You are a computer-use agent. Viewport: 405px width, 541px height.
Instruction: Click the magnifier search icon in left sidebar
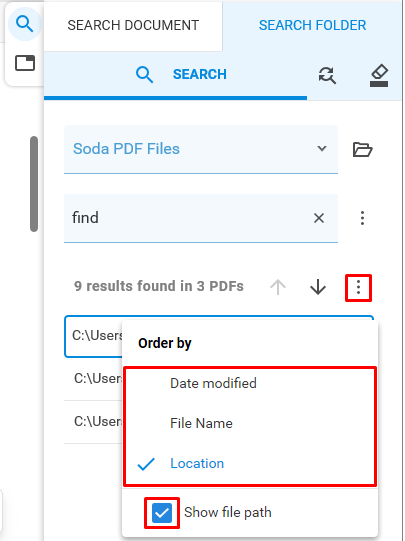(25, 24)
